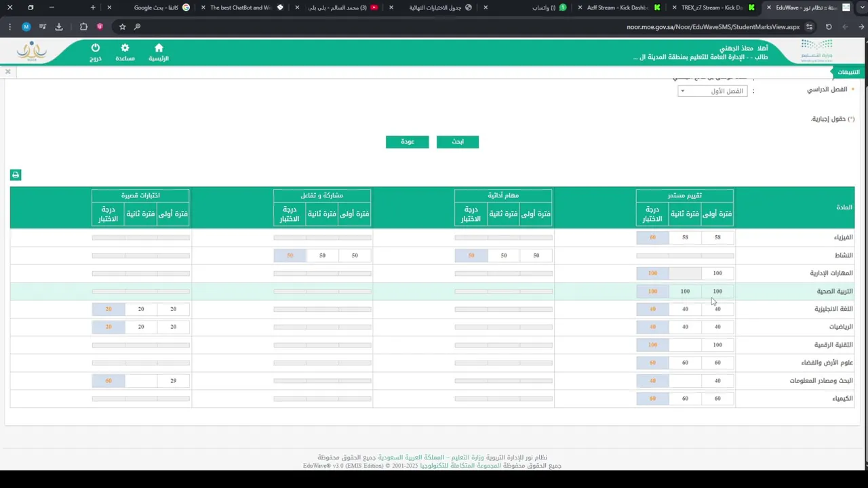This screenshot has height=488, width=868.
Task: Click the علوم الأرض والفضاء subject label
Action: point(827,363)
